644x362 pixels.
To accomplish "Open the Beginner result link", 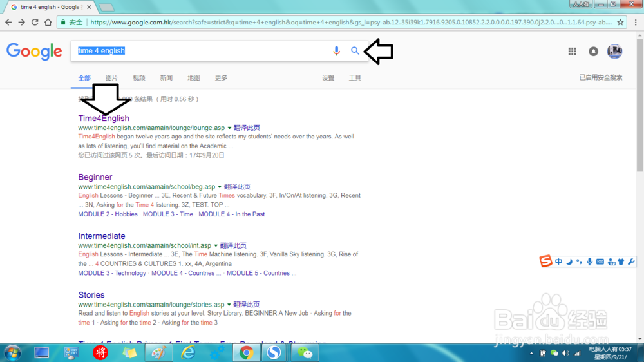I will 95,177.
